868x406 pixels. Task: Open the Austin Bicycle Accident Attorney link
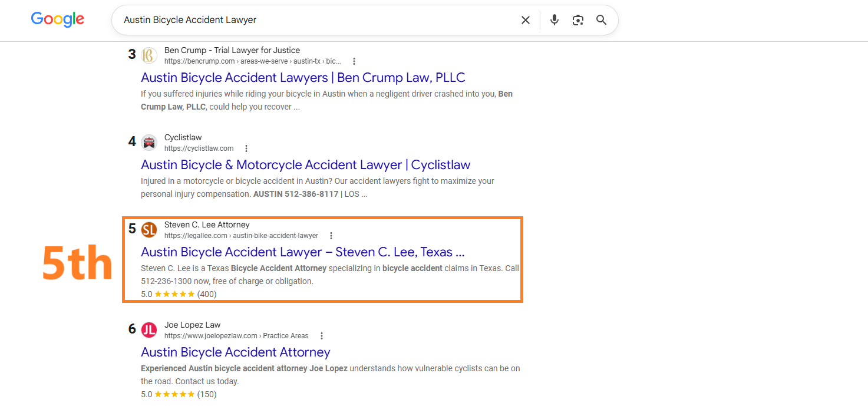(x=236, y=352)
